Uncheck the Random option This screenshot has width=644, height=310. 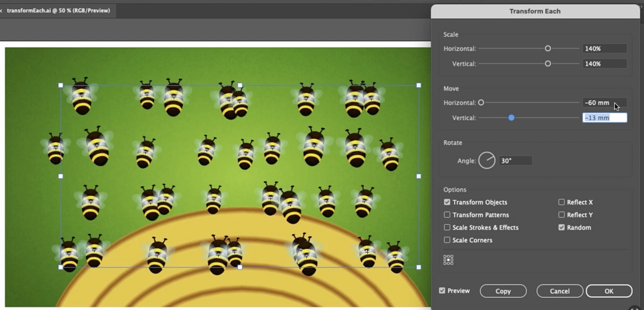(561, 228)
